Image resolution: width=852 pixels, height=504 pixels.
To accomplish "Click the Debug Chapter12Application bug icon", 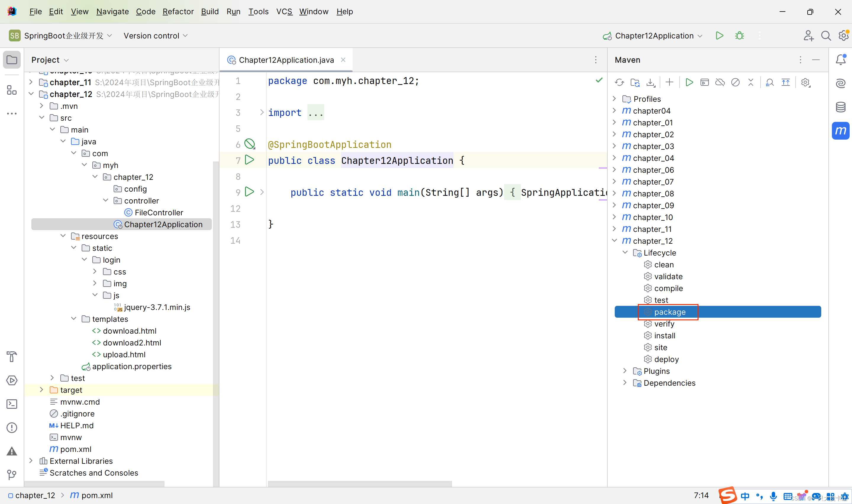I will click(740, 36).
